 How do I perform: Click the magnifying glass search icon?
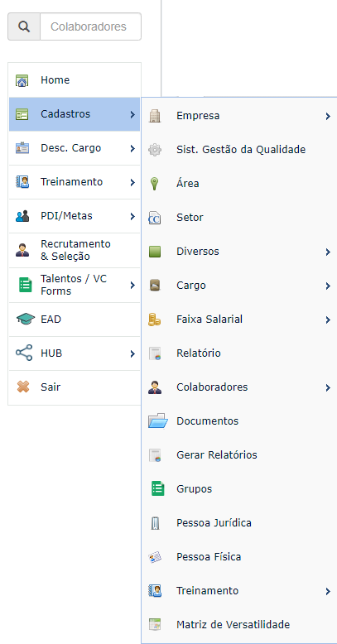coord(24,26)
